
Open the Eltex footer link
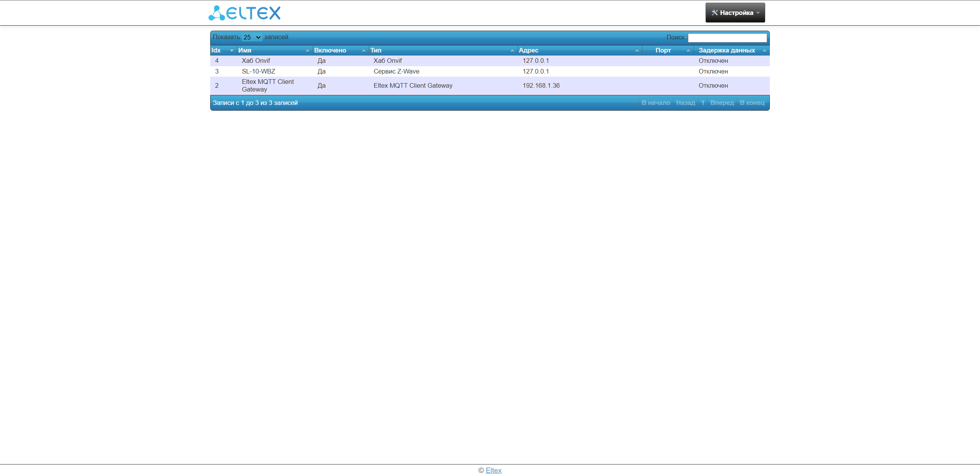click(493, 471)
